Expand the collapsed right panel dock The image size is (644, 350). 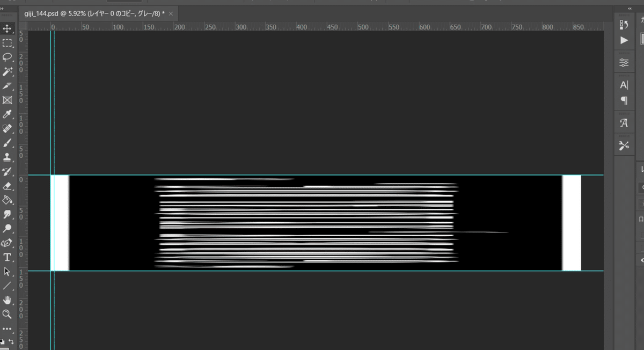point(630,9)
